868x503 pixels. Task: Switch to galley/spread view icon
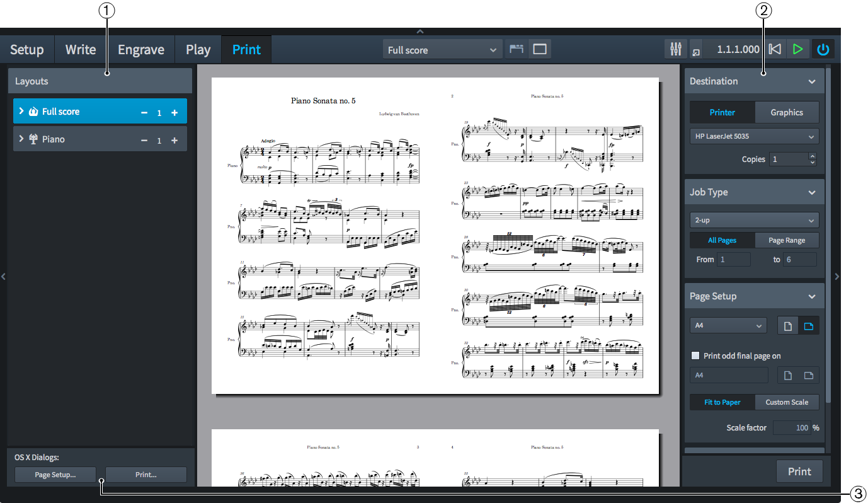517,49
